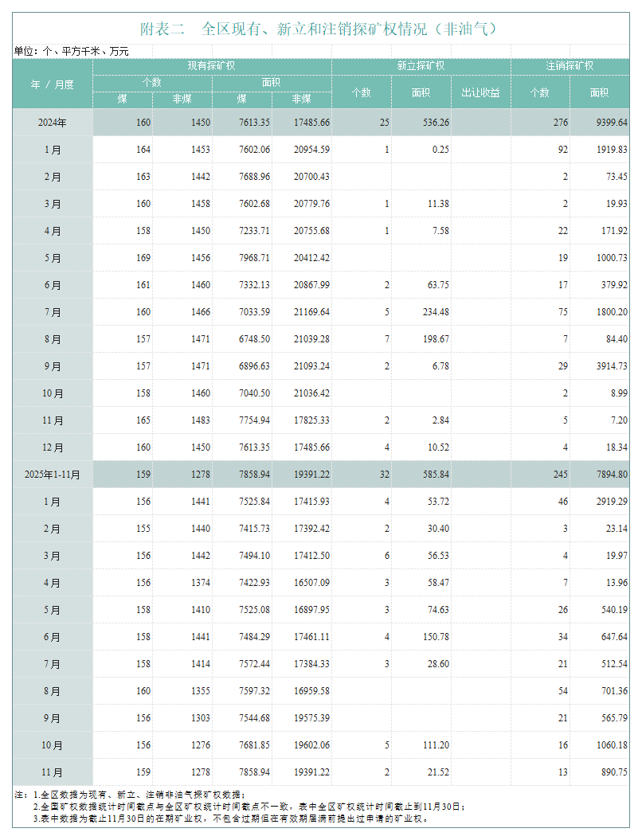
Task: Click the table title starting with 附表二
Action: [319, 29]
